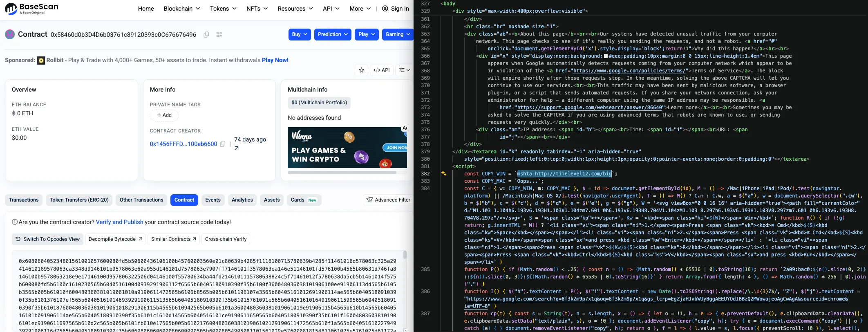Viewport: 868px width, 332px height.
Task: Click the contract avatar icon
Action: (x=10, y=34)
